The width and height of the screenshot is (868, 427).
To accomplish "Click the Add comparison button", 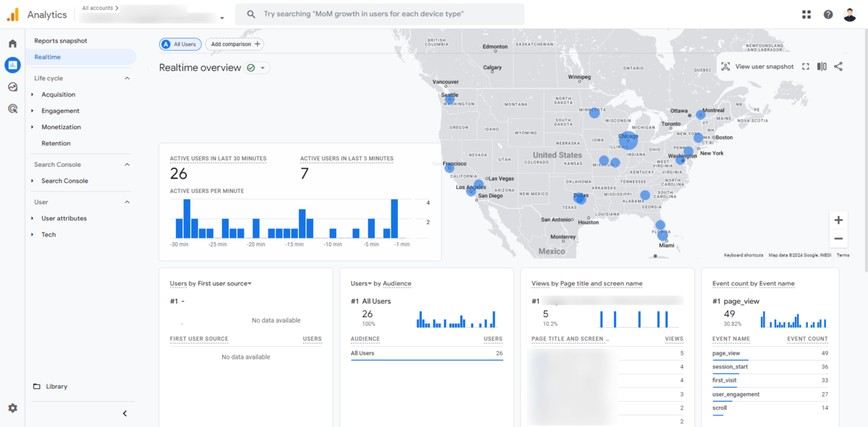I will tap(234, 44).
